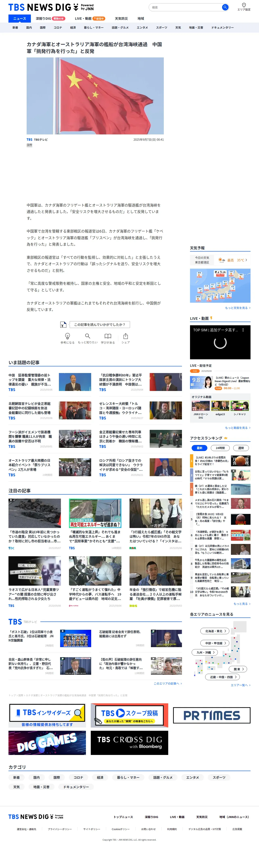
Task: Open the edge23 original video
Action: tap(220, 408)
